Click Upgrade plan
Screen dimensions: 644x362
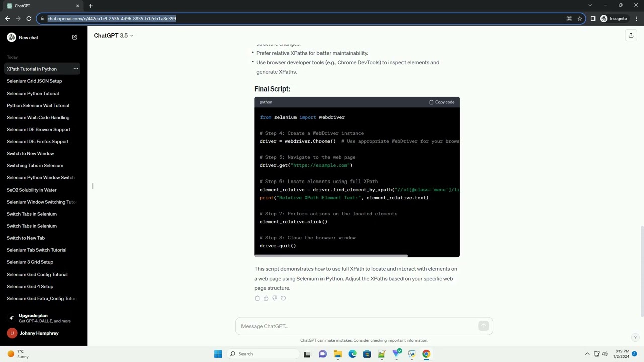42,318
